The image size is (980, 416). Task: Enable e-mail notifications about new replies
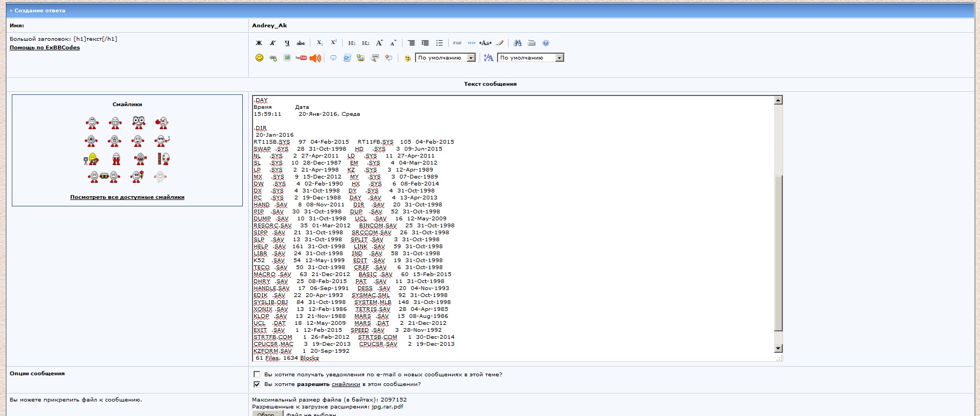(257, 375)
